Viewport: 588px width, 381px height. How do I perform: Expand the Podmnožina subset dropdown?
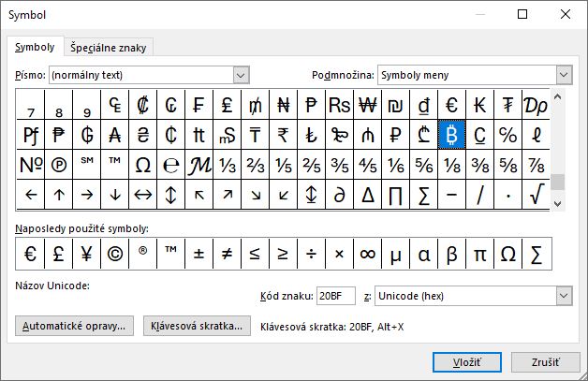(564, 74)
